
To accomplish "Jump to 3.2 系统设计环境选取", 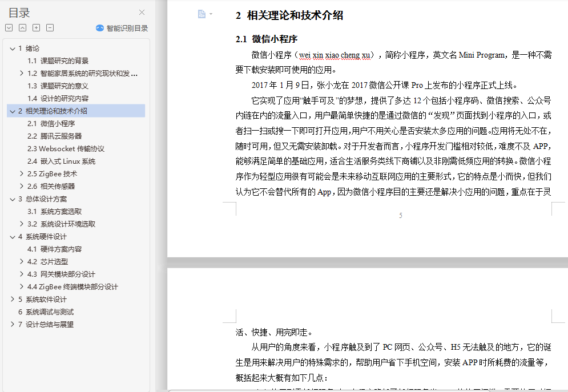I will (62, 224).
